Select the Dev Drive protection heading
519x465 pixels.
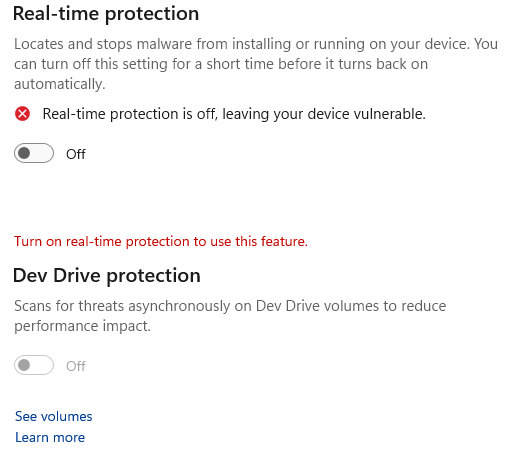pyautogui.click(x=107, y=276)
